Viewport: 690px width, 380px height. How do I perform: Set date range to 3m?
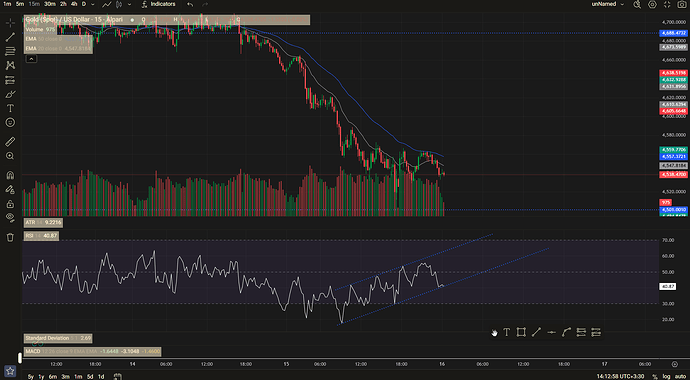click(x=66, y=376)
